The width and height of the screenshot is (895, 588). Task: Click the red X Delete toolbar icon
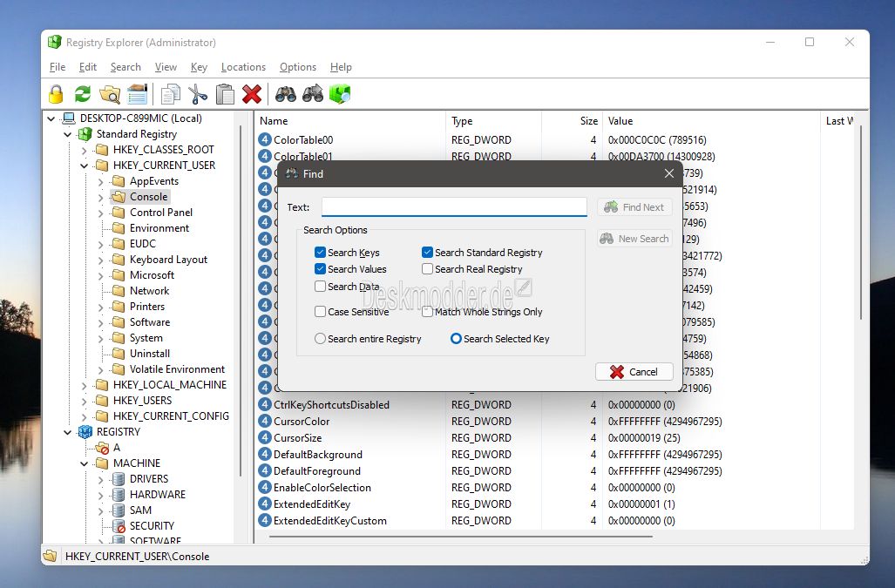tap(252, 94)
